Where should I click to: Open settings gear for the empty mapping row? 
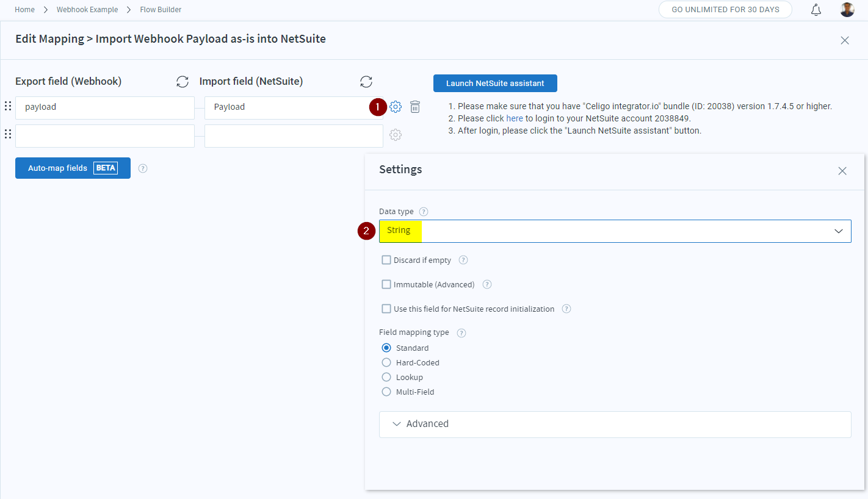(396, 135)
